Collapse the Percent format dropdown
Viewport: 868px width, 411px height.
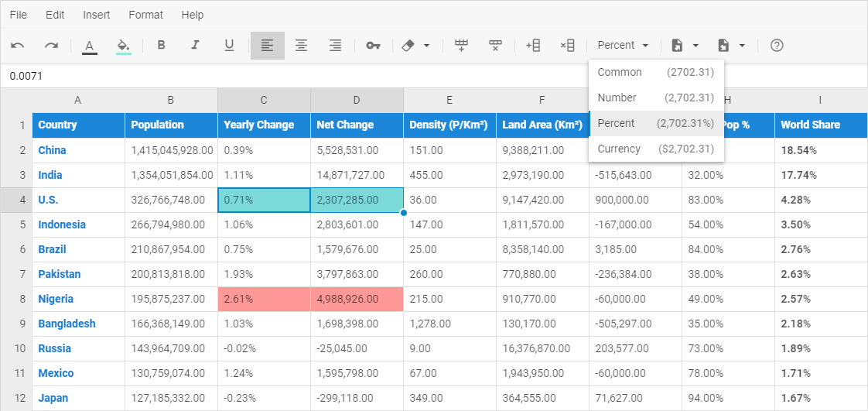click(x=623, y=46)
